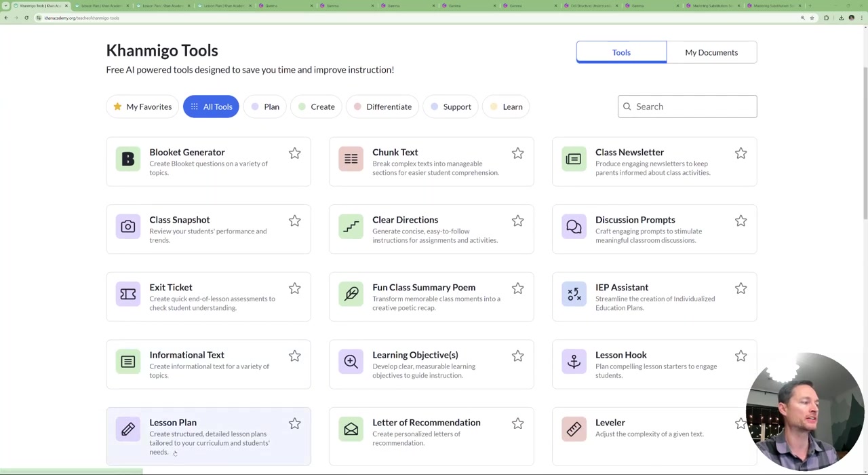Go back in the browser

[x=6, y=18]
